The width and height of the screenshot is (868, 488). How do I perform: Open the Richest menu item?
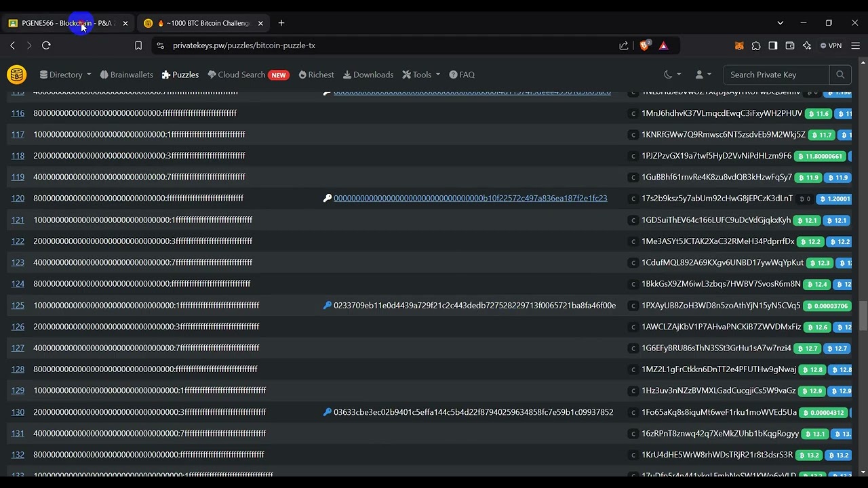tap(316, 75)
